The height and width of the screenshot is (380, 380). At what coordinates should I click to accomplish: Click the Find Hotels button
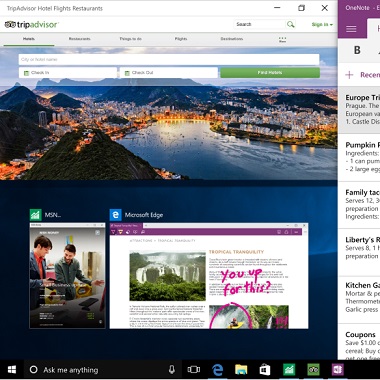coord(270,73)
